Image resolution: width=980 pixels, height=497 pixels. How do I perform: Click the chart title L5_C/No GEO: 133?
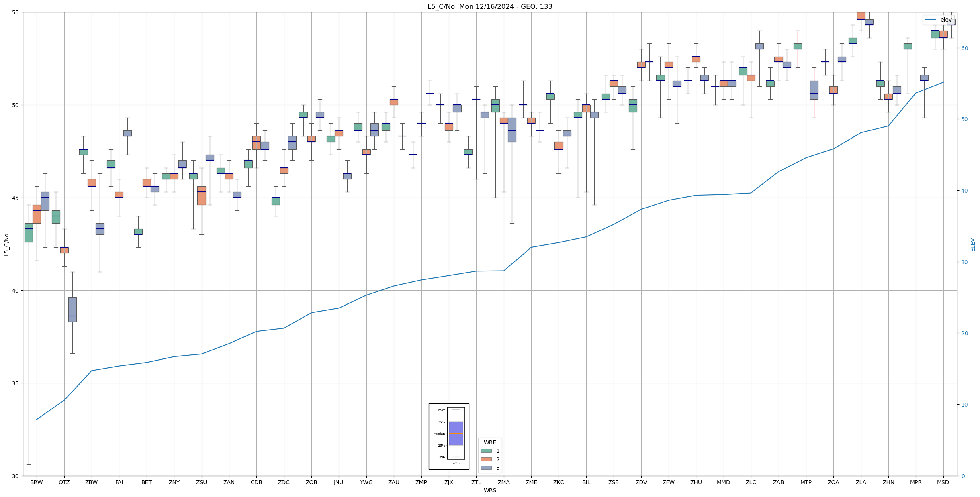(490, 6)
